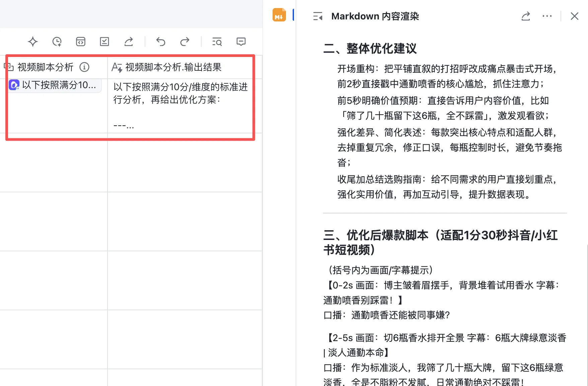Toggle the outline icon beside Markdown 内容渲染

click(318, 16)
